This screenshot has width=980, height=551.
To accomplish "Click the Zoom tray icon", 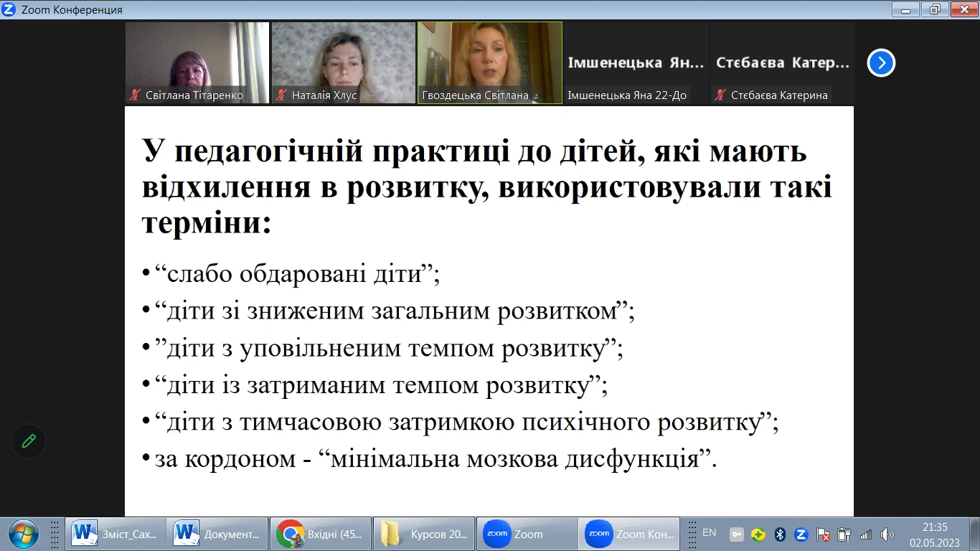I will tap(801, 534).
